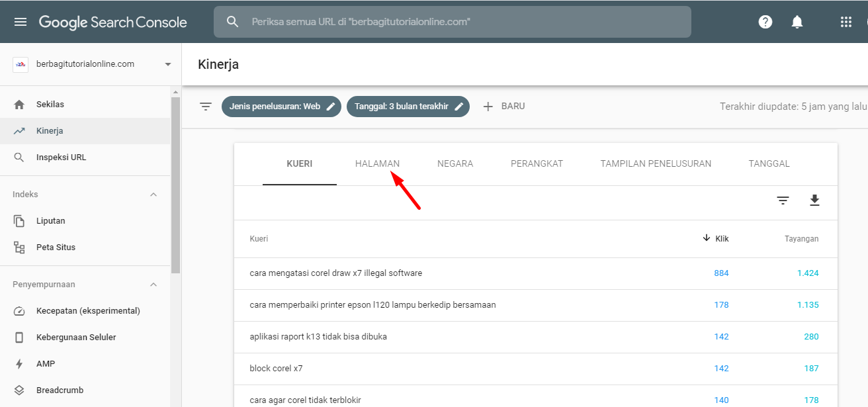Select query 'cara agar corel tidak terblokir'
Viewport: 868px width, 407px height.
coord(305,400)
